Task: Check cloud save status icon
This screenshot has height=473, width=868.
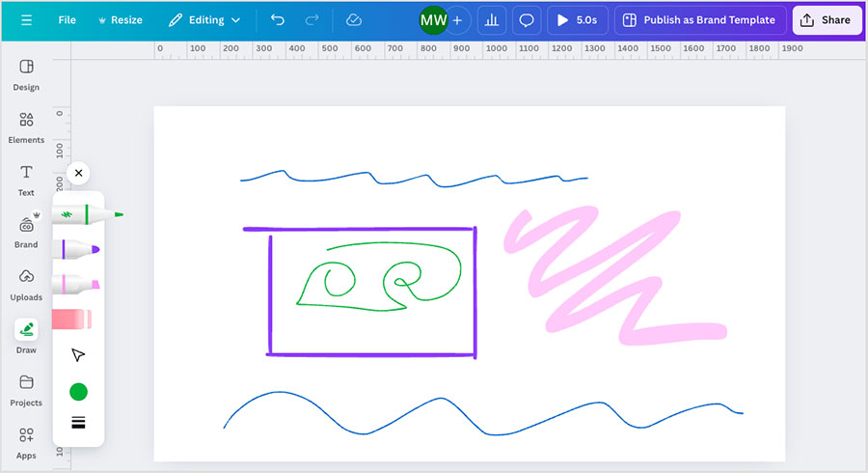Action: (354, 20)
